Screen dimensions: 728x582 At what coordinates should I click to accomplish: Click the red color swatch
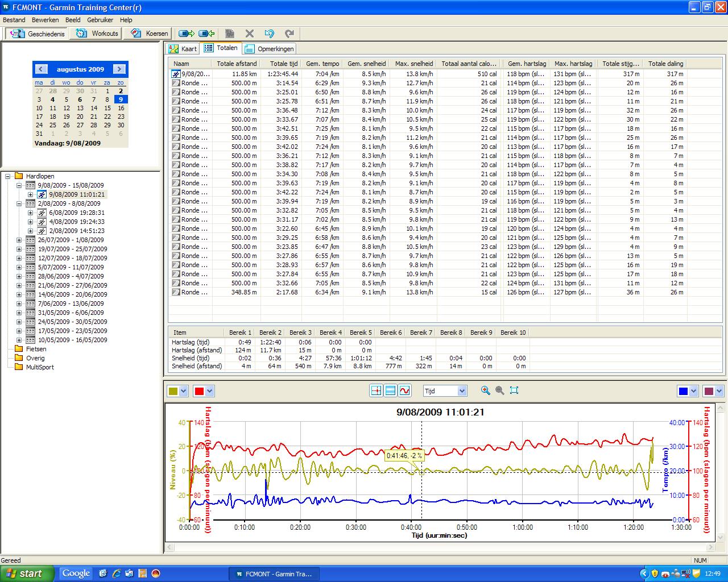200,391
